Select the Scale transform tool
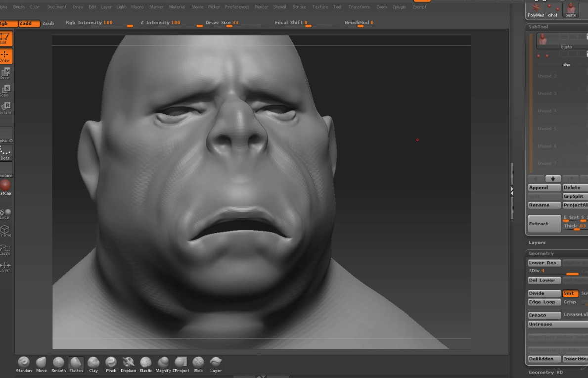The image size is (588, 378). [x=5, y=91]
